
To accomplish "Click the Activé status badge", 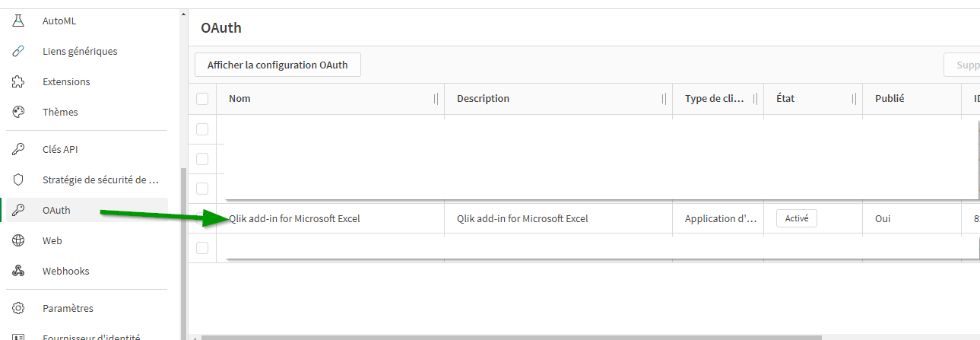I will pos(796,218).
